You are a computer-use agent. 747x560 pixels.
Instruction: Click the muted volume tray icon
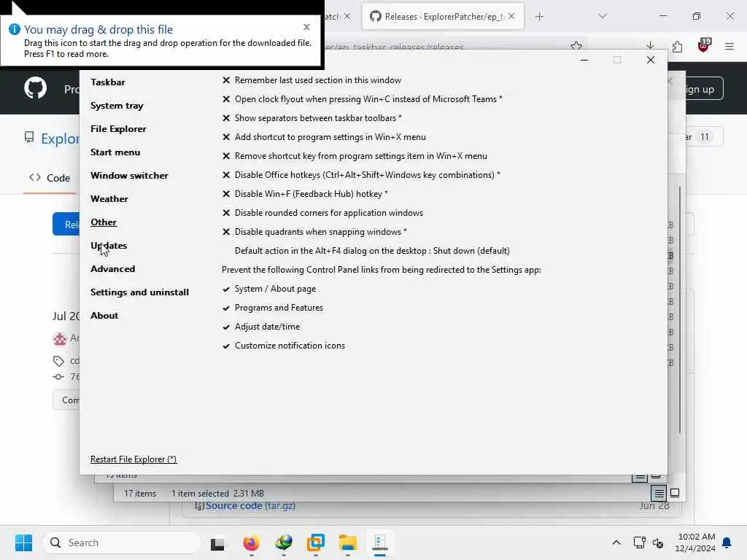658,542
